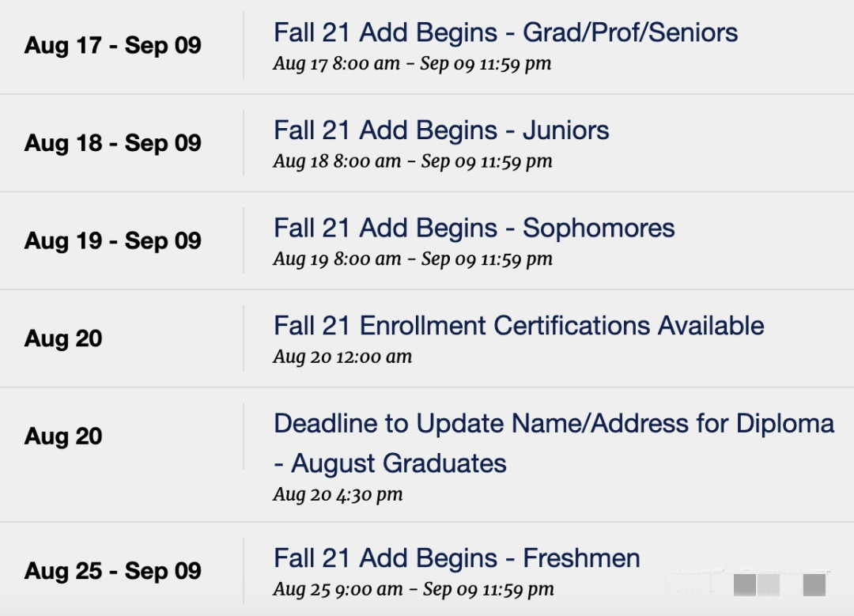
Task: Click the Aug 20 12:00 am time text
Action: (342, 357)
